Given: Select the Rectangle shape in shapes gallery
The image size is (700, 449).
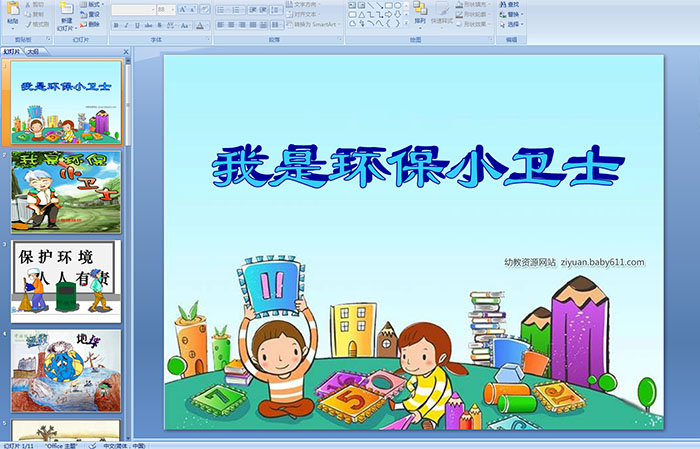Looking at the screenshot, I should click(389, 5).
